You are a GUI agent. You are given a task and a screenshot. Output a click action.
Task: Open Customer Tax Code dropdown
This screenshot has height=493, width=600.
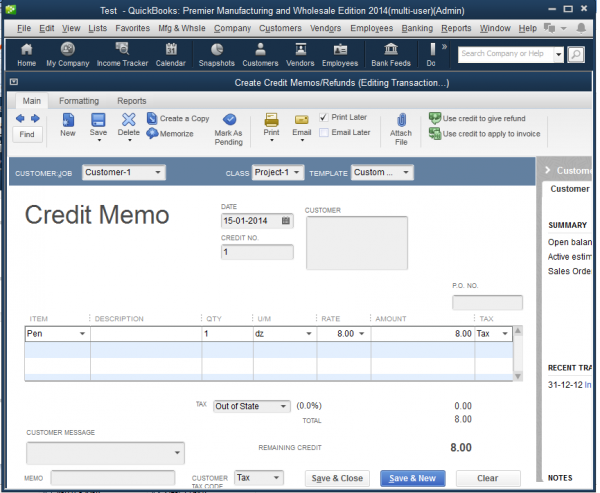pos(276,478)
